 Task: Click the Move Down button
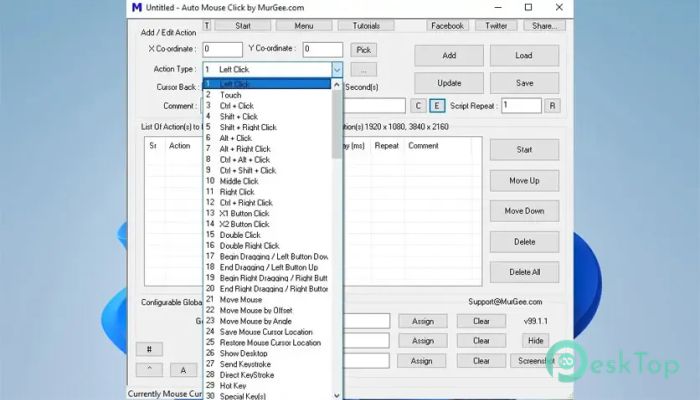point(524,211)
